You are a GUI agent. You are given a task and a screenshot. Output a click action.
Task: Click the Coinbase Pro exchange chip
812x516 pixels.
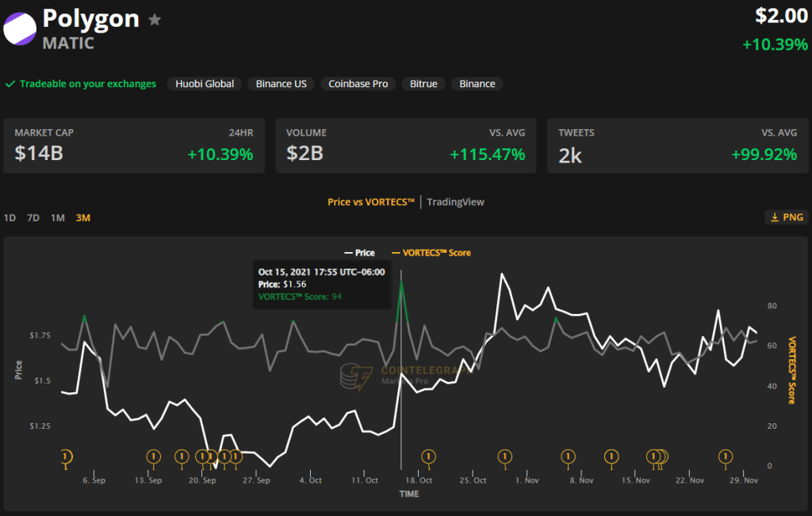pos(359,84)
